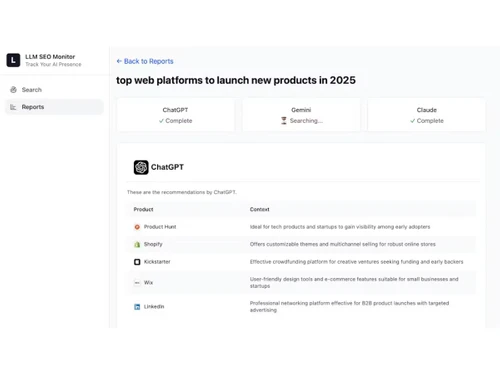Image resolution: width=500 pixels, height=375 pixels.
Task: Click the back arrow beside Back to Reports
Action: tap(119, 61)
